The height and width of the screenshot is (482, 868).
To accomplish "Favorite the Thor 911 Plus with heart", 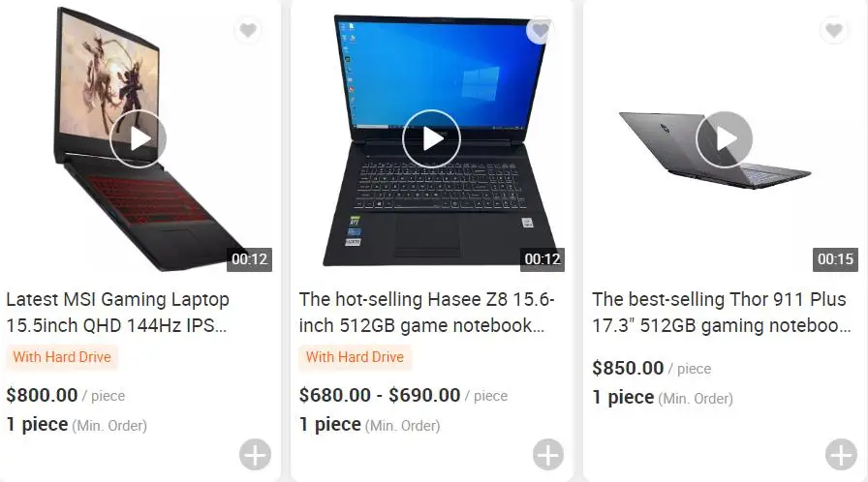I will tap(834, 30).
